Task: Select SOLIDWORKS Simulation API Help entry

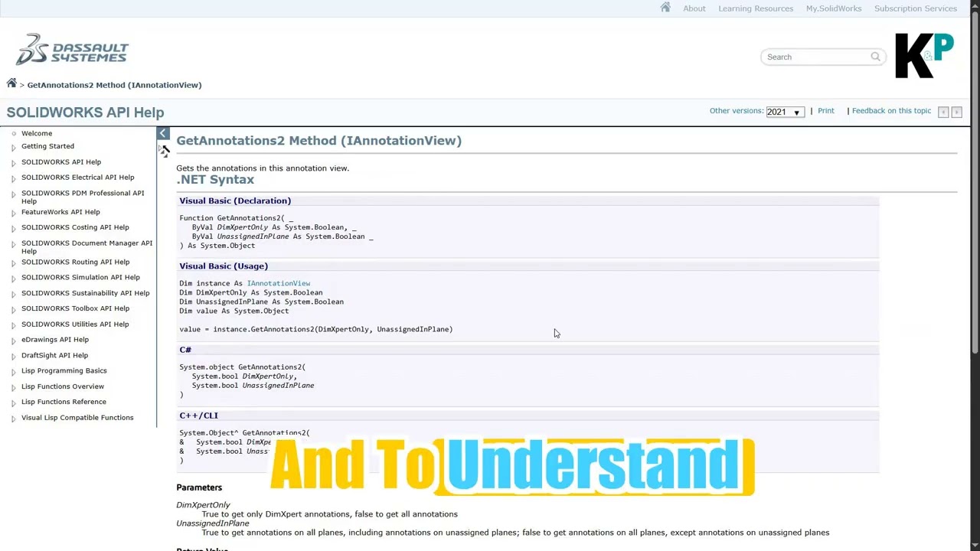Action: pos(80,278)
